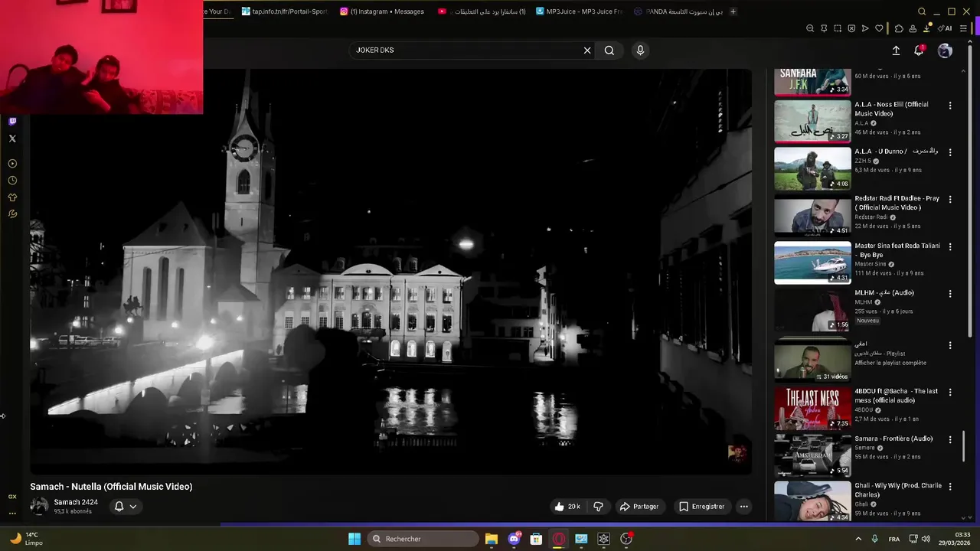
Task: Dislike the Samach Nutella video
Action: tap(599, 507)
